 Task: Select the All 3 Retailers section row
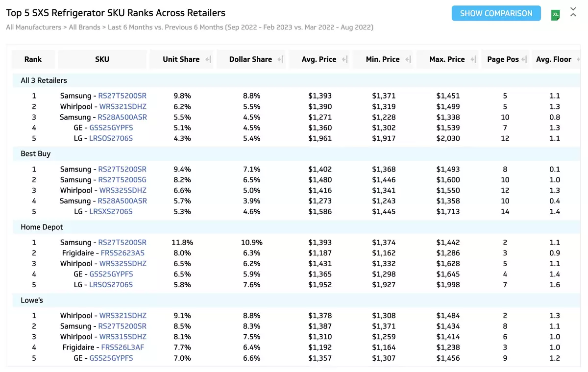295,80
